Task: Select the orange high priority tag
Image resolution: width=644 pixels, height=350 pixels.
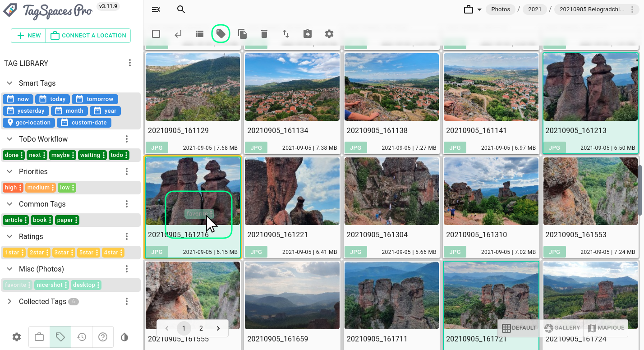Action: point(11,188)
